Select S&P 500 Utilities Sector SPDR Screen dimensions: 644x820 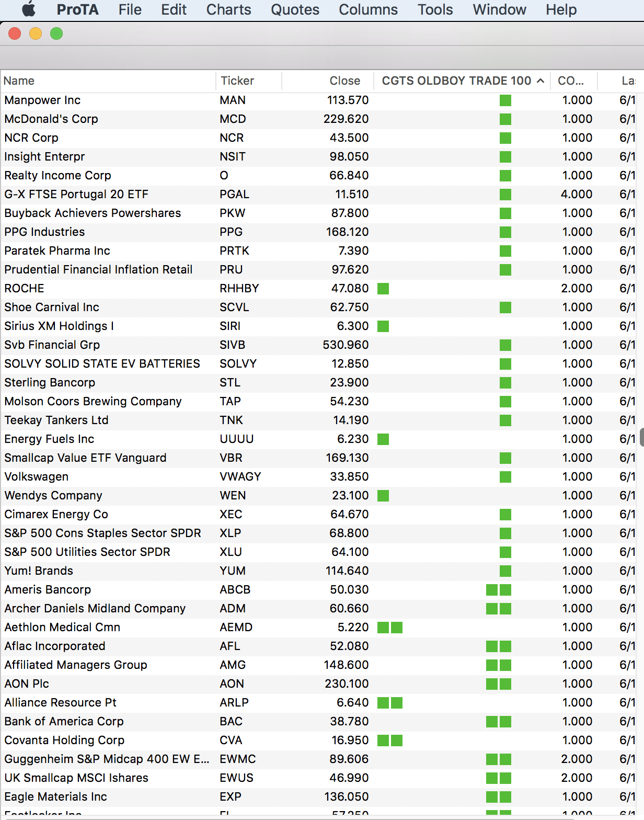[318, 552]
